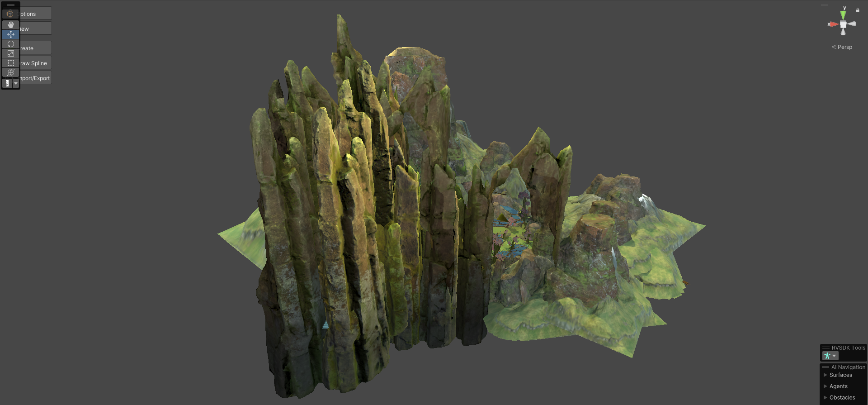Screen dimensions: 868x405
Task: Select the Hand view tool
Action: pyautogui.click(x=11, y=24)
